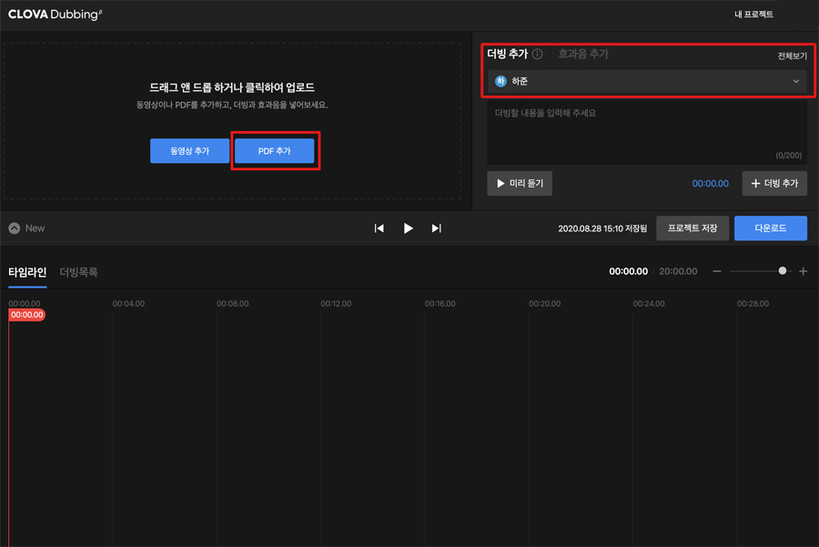Click the CLOVA Dubbing logo
This screenshot has height=547, width=819.
point(55,15)
